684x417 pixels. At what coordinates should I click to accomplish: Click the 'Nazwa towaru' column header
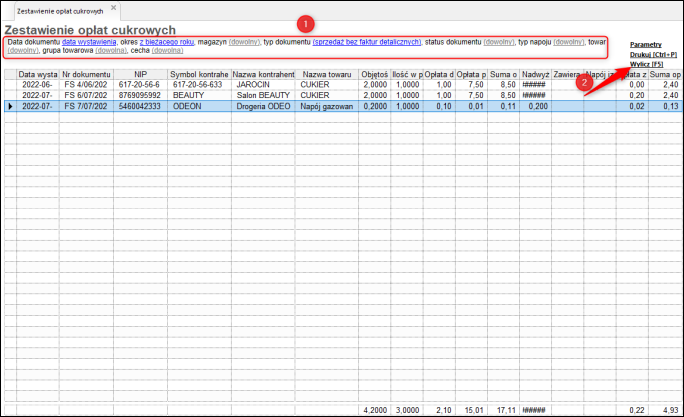point(327,74)
